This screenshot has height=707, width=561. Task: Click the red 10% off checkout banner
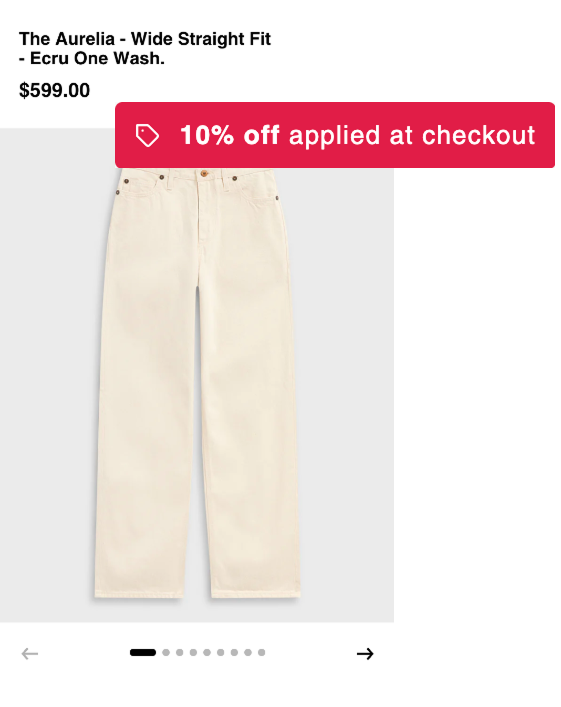[335, 135]
